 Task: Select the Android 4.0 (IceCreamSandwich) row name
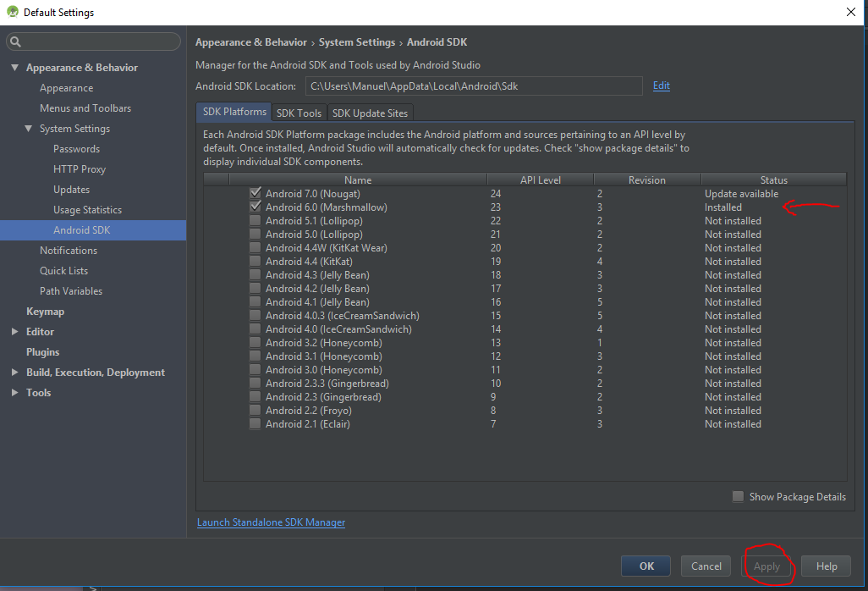pyautogui.click(x=338, y=329)
